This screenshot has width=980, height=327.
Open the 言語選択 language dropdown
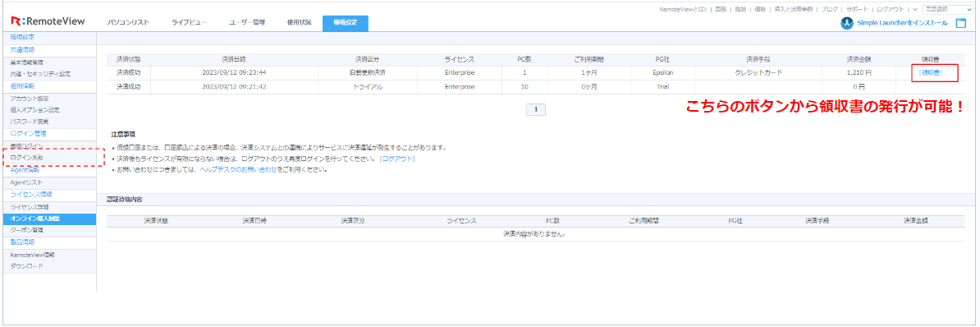click(947, 9)
